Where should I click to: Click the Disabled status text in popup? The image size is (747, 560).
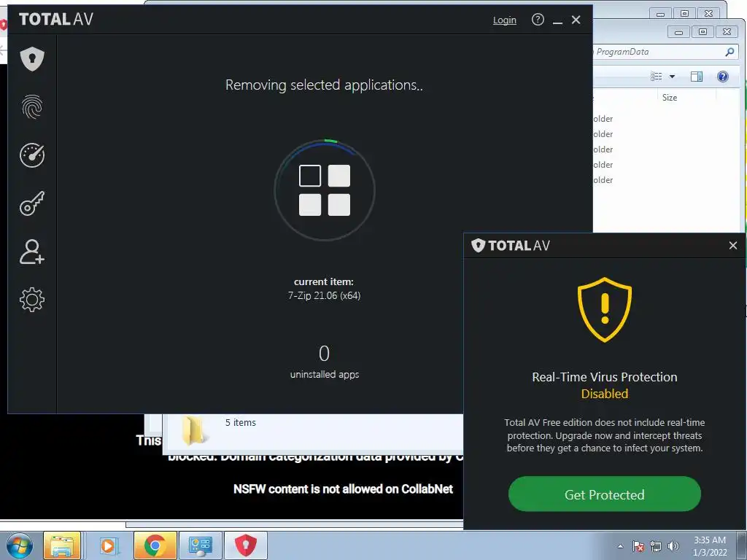click(x=605, y=394)
